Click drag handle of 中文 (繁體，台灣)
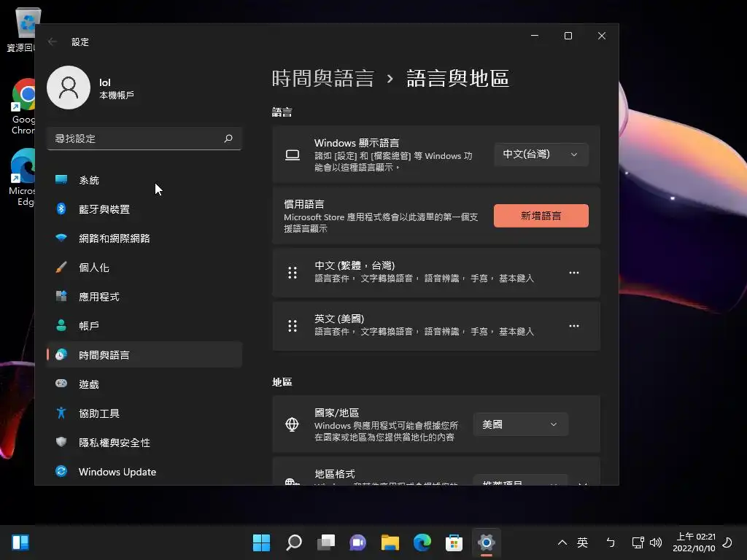The image size is (747, 560). (293, 273)
